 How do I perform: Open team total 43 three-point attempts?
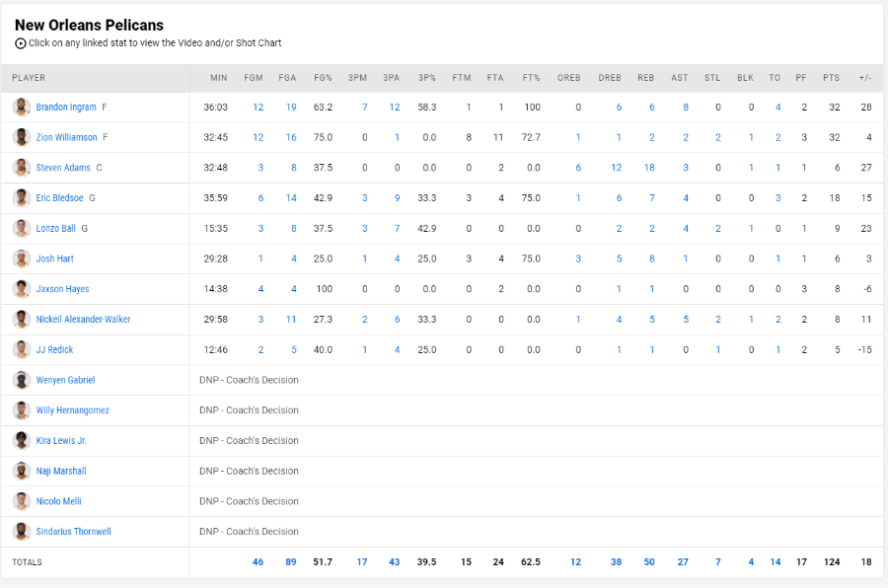(x=394, y=562)
